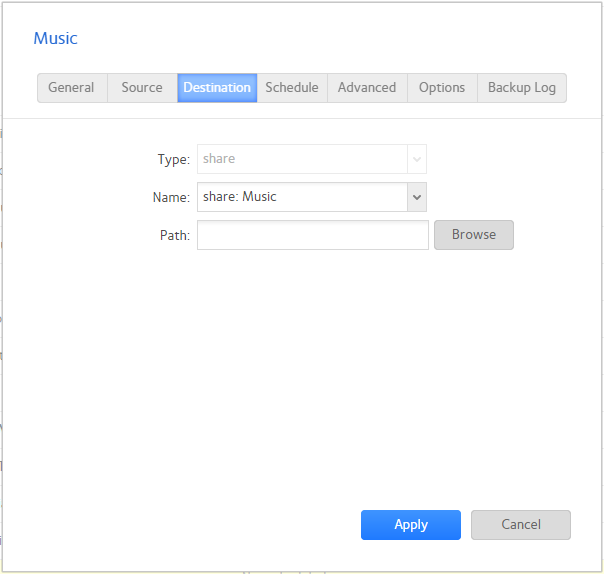Click the Type: field label

coord(173,159)
